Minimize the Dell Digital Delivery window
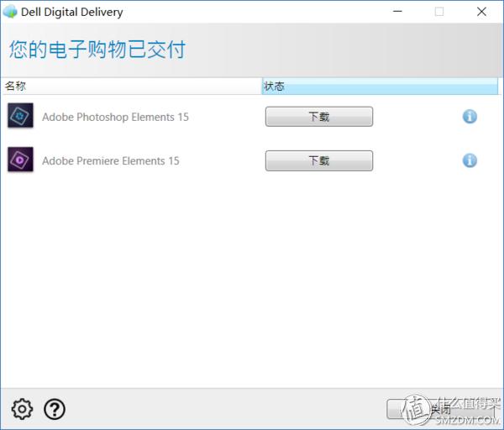504x430 pixels. pos(397,12)
